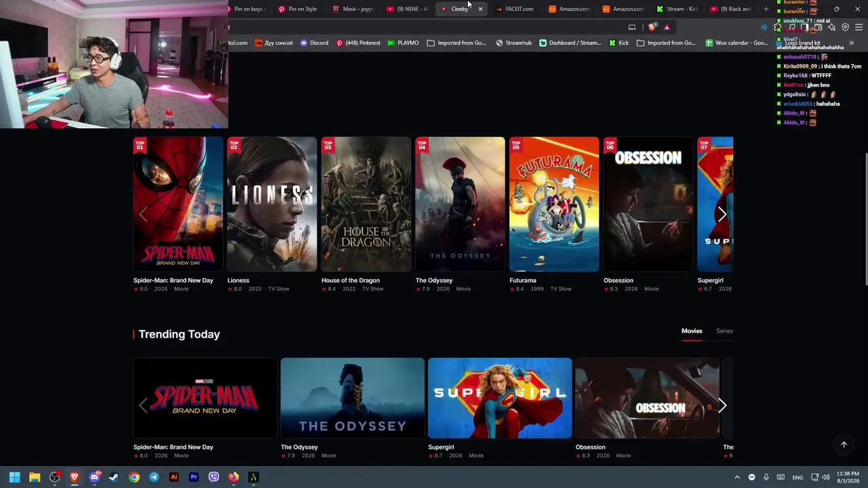Open Brave VPN shield icon
Viewport: 868px width, 488px height.
[845, 27]
